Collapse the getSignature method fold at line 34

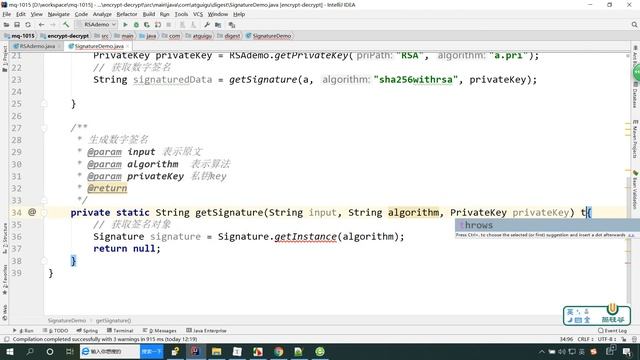tap(44, 212)
